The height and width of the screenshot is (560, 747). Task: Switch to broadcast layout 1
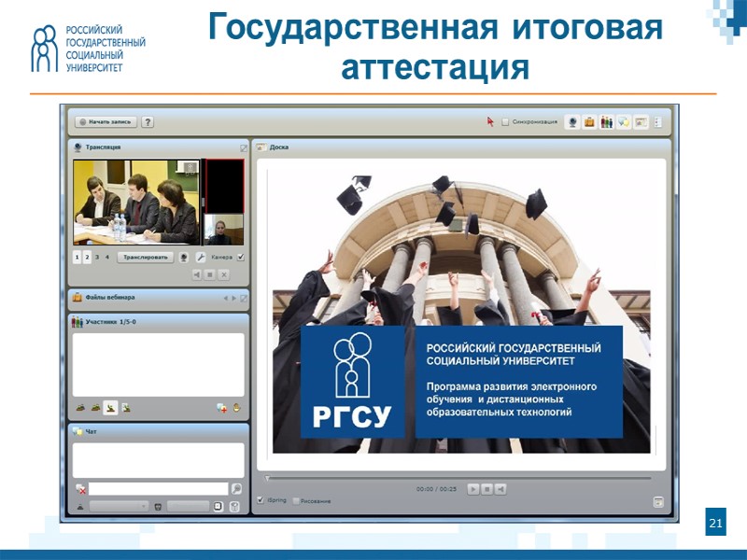(x=78, y=258)
